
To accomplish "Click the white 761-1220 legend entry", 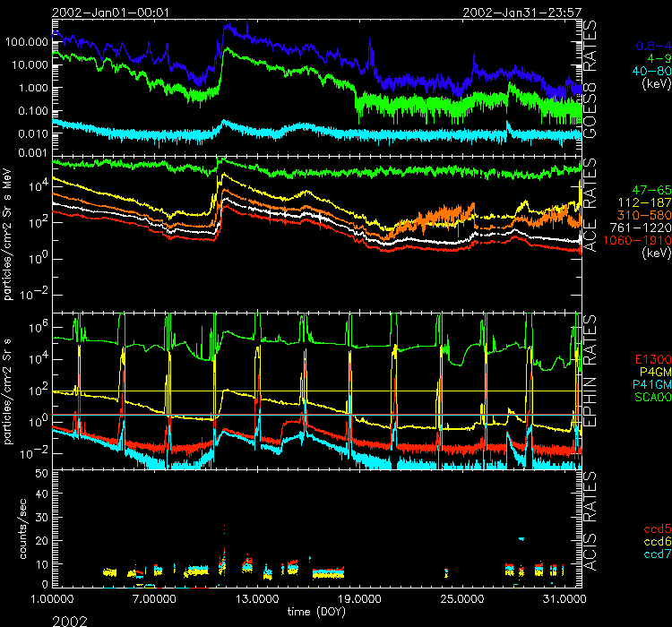I will [x=642, y=229].
